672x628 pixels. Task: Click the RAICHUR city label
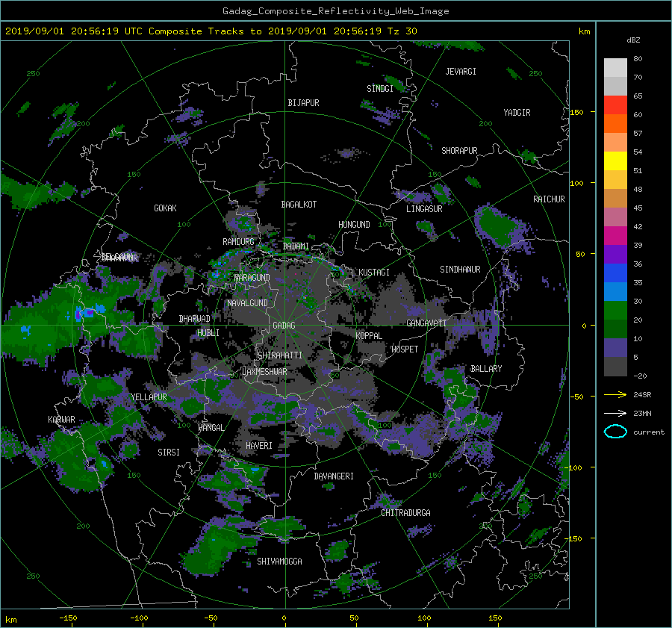pos(549,199)
